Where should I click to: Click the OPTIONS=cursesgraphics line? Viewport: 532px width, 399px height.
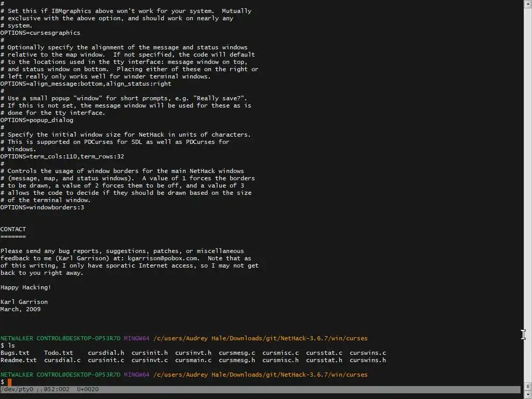[41, 33]
